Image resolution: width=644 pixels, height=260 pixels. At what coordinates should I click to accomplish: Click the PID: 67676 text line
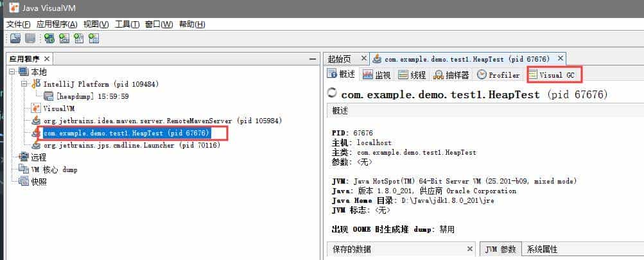point(352,133)
